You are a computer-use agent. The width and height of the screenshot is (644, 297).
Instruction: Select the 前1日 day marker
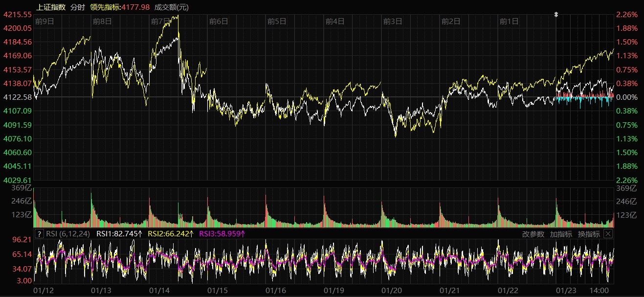[509, 21]
